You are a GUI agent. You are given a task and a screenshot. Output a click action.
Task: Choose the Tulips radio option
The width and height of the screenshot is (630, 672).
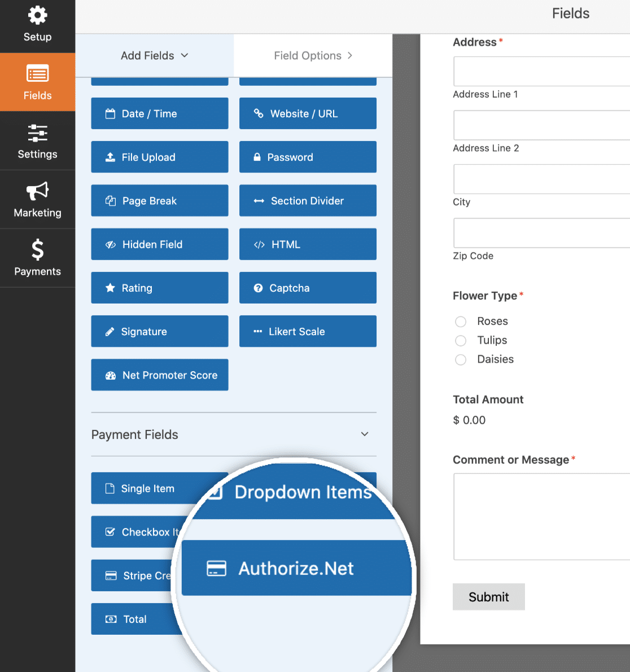461,341
